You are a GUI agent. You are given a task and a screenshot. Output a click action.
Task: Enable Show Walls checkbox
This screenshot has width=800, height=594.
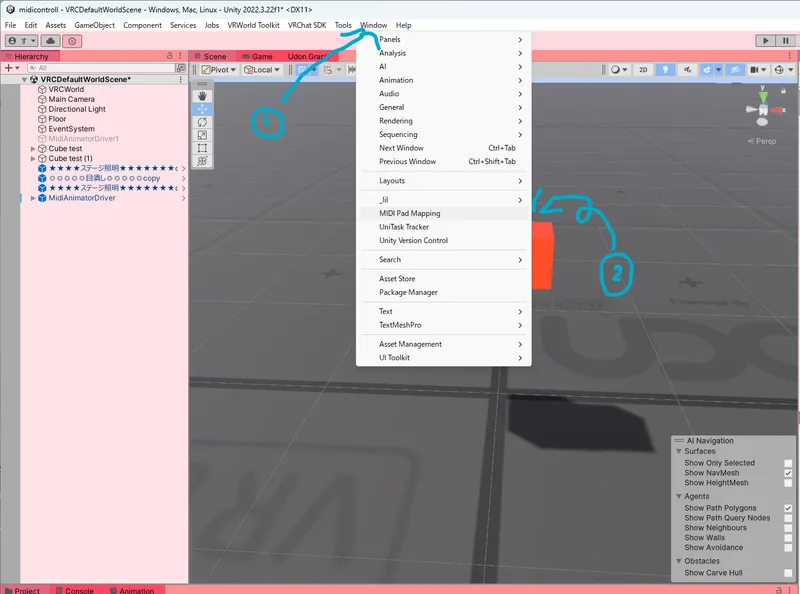[x=788, y=538]
